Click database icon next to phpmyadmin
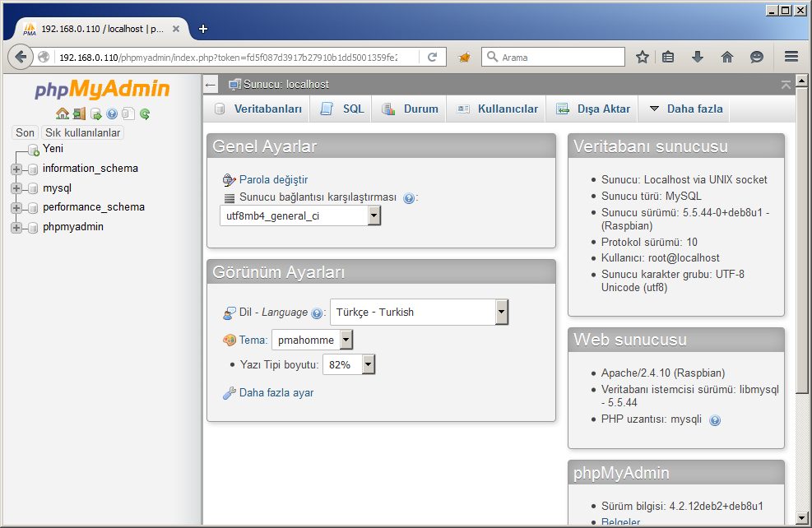Screen dimensions: 812x528 click(x=33, y=228)
